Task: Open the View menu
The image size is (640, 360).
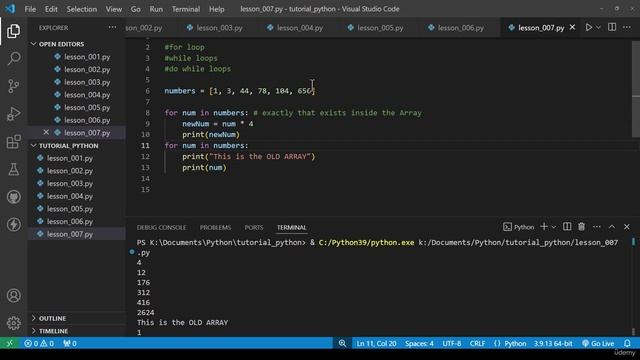Action: point(113,9)
